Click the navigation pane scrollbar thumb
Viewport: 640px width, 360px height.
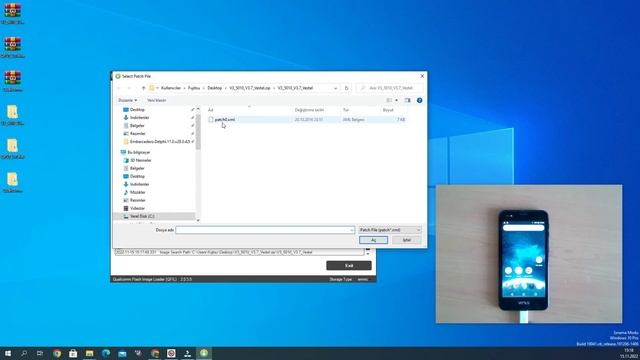(198, 131)
